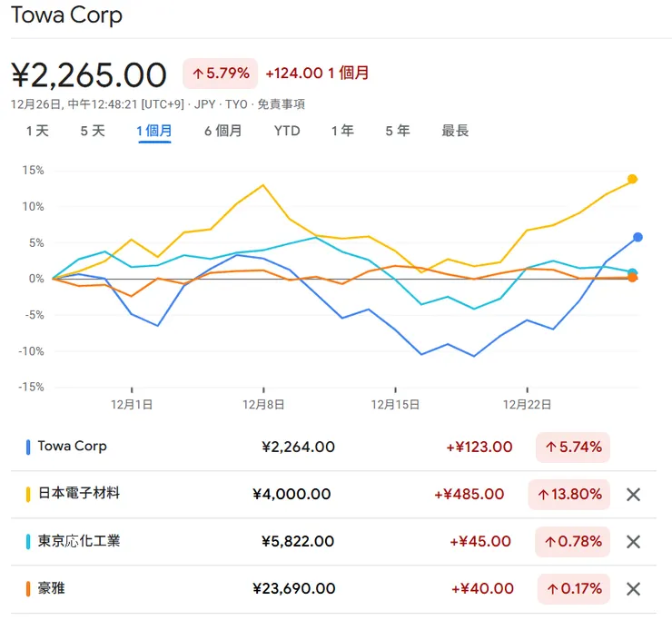Click the ¥5,822.00 price value
Viewport: 672px width, 620px height.
click(x=298, y=542)
